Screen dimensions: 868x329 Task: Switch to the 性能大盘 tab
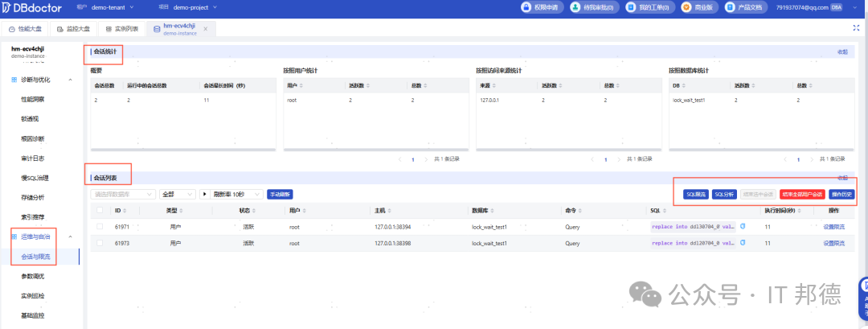[x=25, y=29]
